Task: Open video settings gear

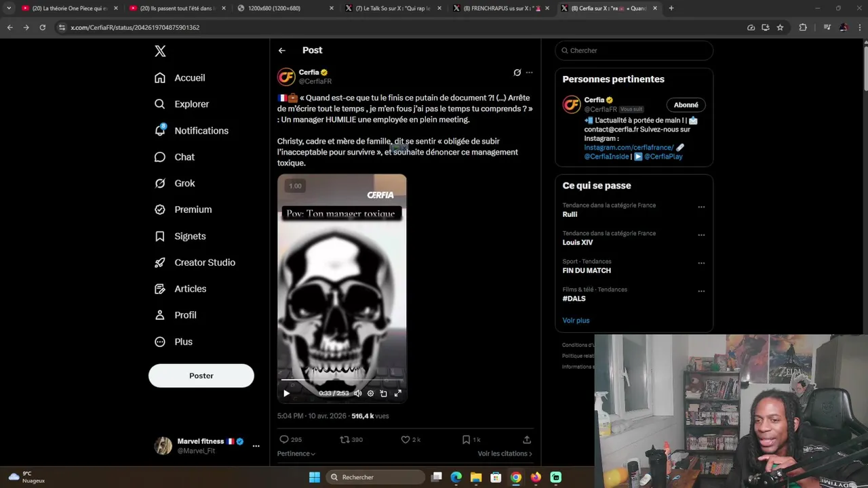Action: pos(370,393)
